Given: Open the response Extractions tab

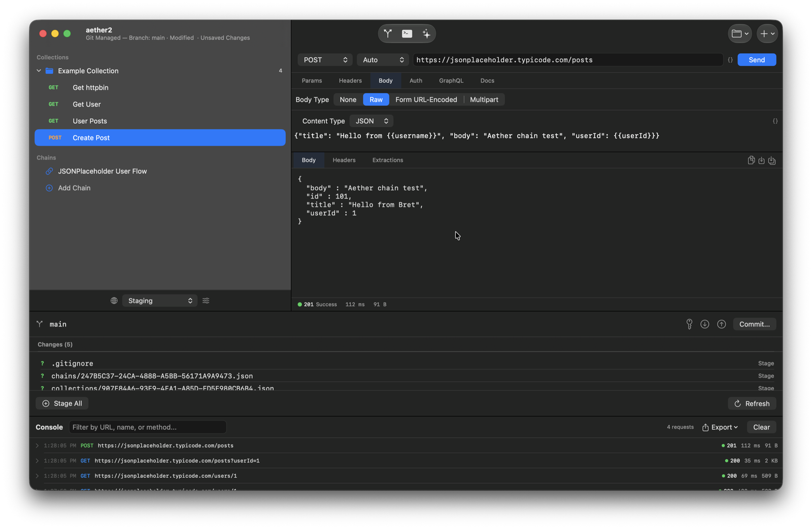Looking at the screenshot, I should 388,160.
